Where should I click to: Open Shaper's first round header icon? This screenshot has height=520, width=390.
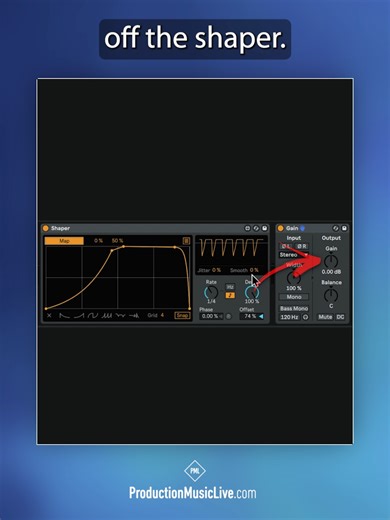coord(247,228)
